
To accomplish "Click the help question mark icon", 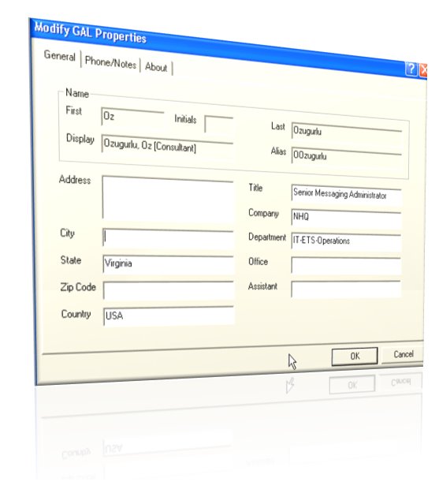I will pyautogui.click(x=411, y=69).
